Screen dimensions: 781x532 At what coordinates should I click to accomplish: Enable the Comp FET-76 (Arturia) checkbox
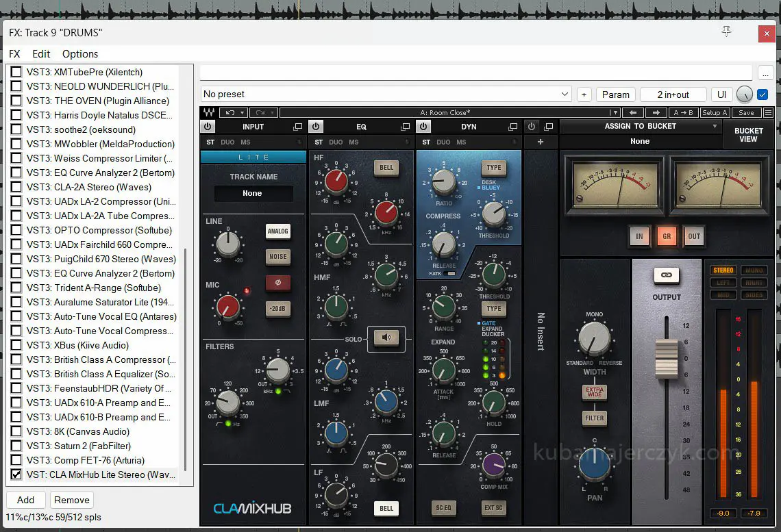click(16, 460)
